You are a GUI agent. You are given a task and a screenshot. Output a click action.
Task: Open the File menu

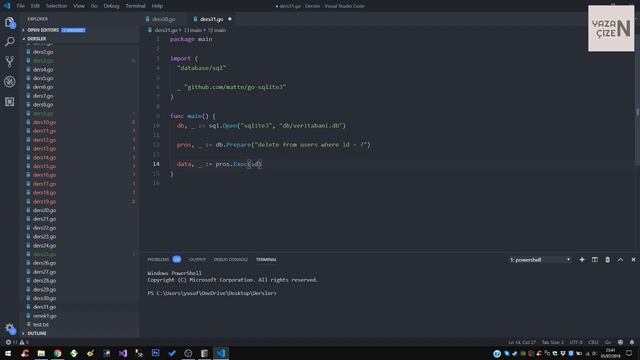tap(20, 6)
